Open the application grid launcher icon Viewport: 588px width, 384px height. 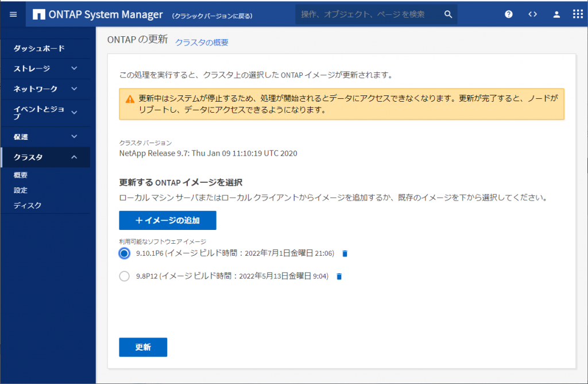578,14
